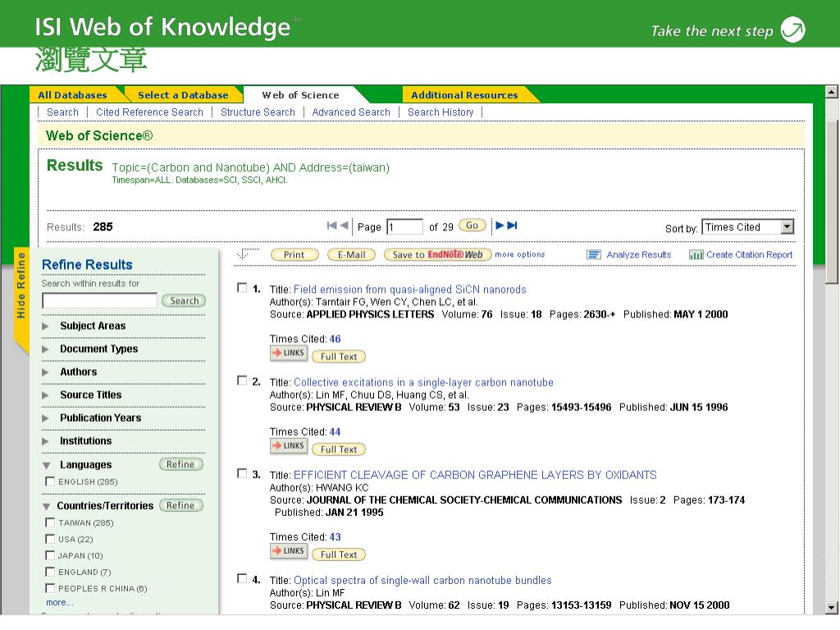Click the Go button beside page number
Viewport: 840px width, 630px height.
[x=472, y=226]
